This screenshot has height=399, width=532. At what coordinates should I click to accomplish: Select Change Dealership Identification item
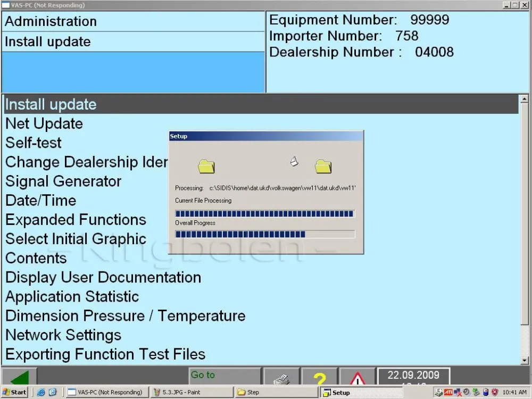pyautogui.click(x=87, y=162)
